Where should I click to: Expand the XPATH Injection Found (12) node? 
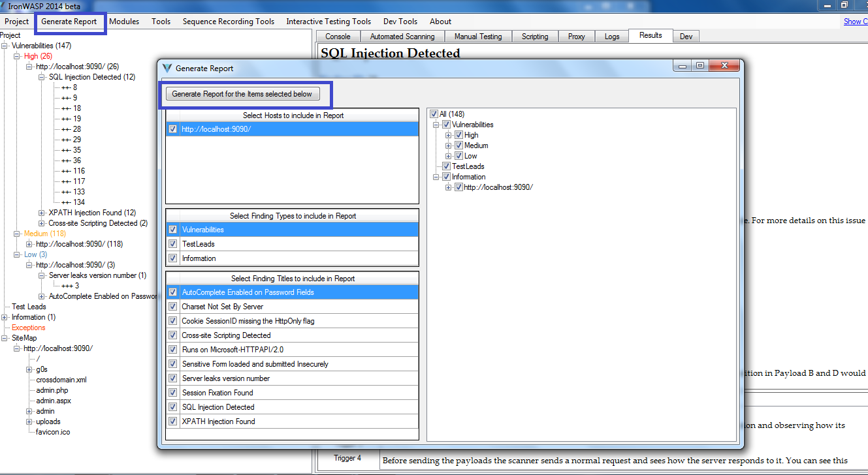(x=40, y=212)
